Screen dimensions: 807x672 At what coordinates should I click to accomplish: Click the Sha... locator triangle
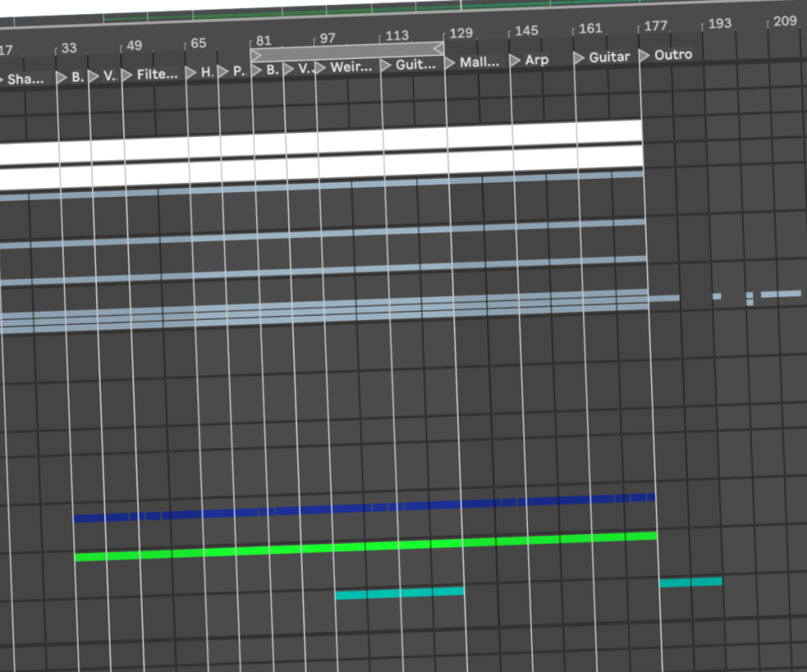pyautogui.click(x=2, y=80)
